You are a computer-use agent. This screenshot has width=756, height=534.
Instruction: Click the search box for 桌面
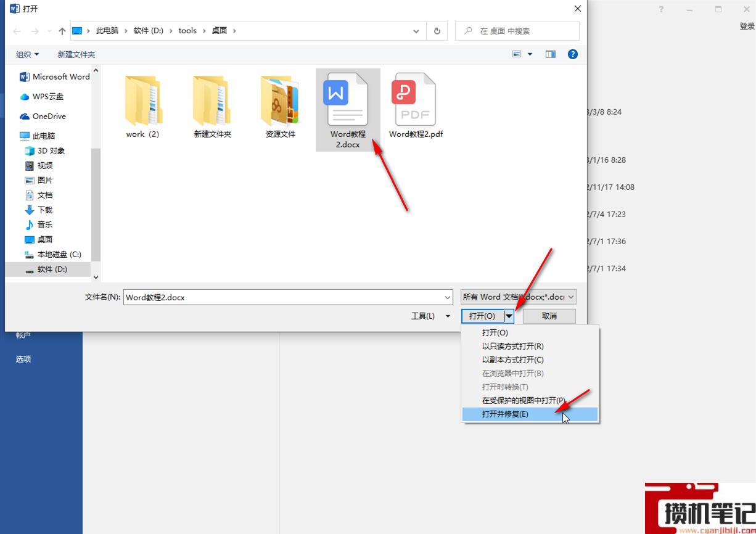517,31
